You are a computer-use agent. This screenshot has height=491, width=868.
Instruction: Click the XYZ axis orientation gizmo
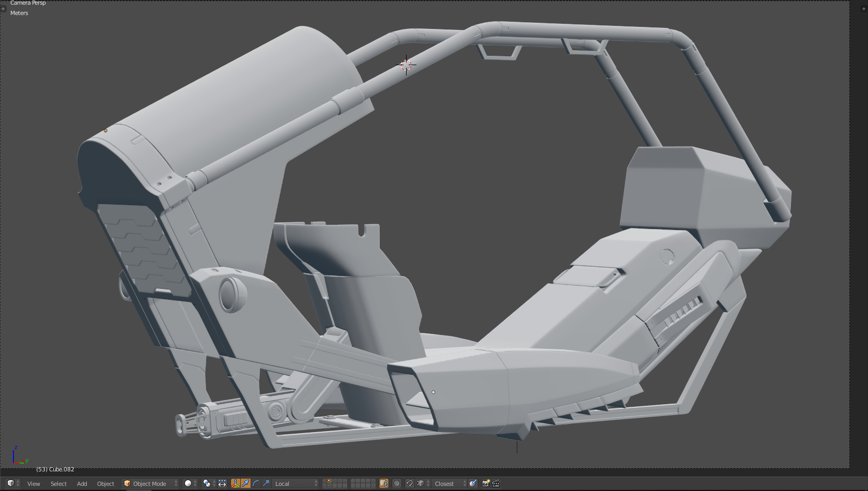point(20,456)
